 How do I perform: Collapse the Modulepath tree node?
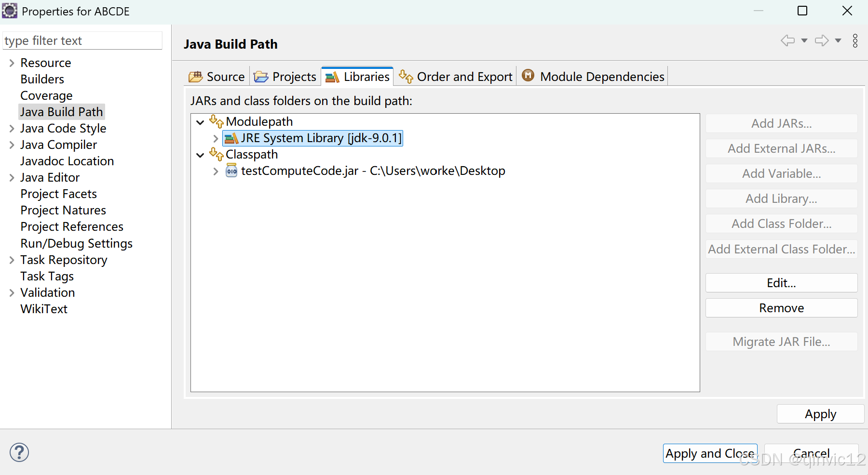point(200,122)
